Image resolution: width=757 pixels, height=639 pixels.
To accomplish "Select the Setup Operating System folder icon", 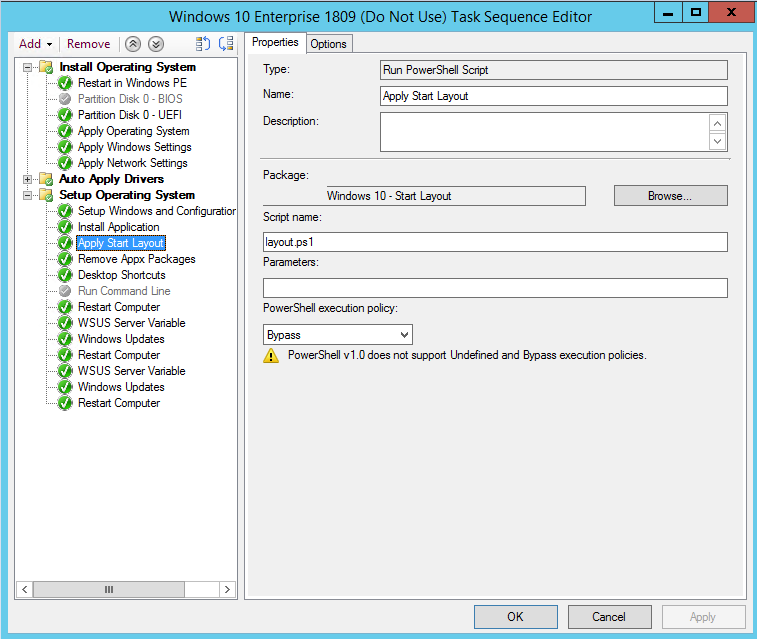I will [46, 195].
